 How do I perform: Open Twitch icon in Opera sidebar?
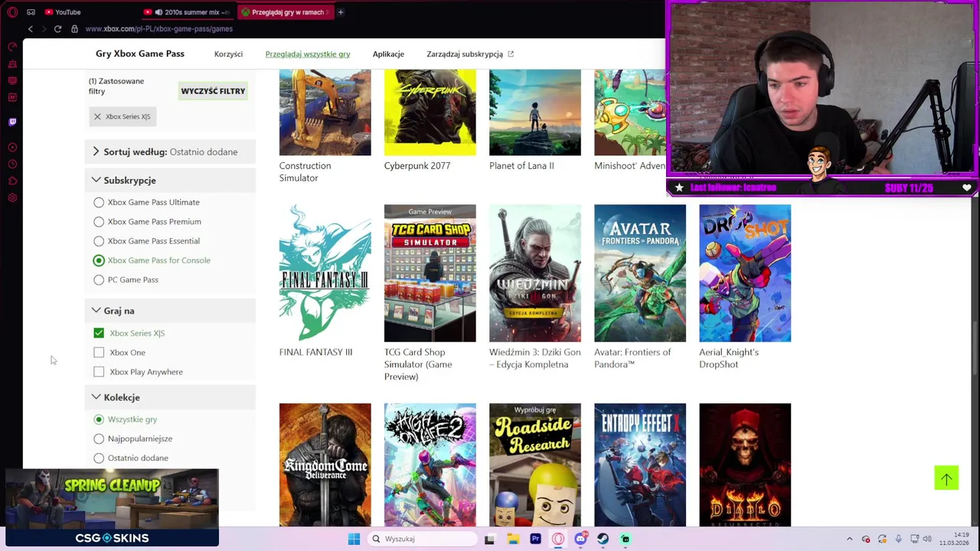pos(12,122)
